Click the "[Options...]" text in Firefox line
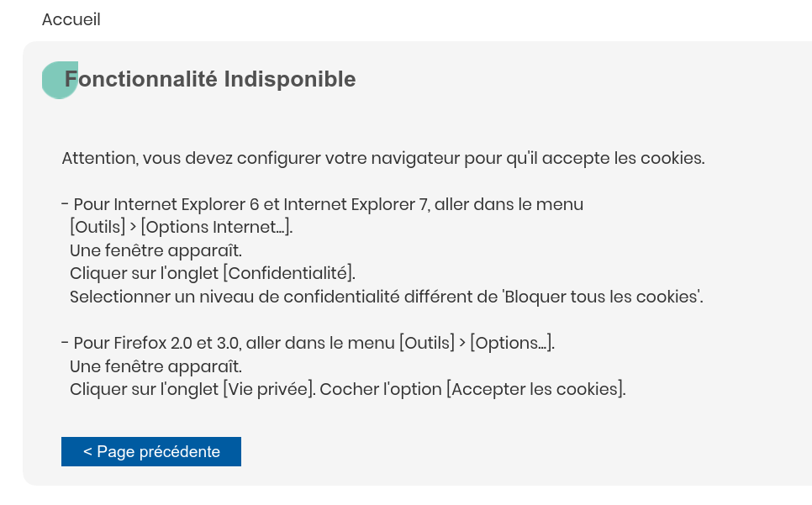Image resolution: width=812 pixels, height=505 pixels. click(512, 343)
